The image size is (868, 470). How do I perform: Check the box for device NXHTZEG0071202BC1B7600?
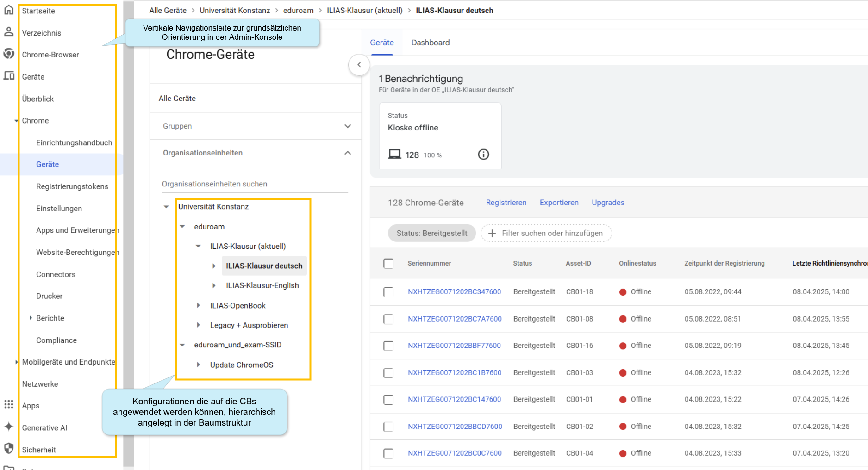[x=388, y=373]
